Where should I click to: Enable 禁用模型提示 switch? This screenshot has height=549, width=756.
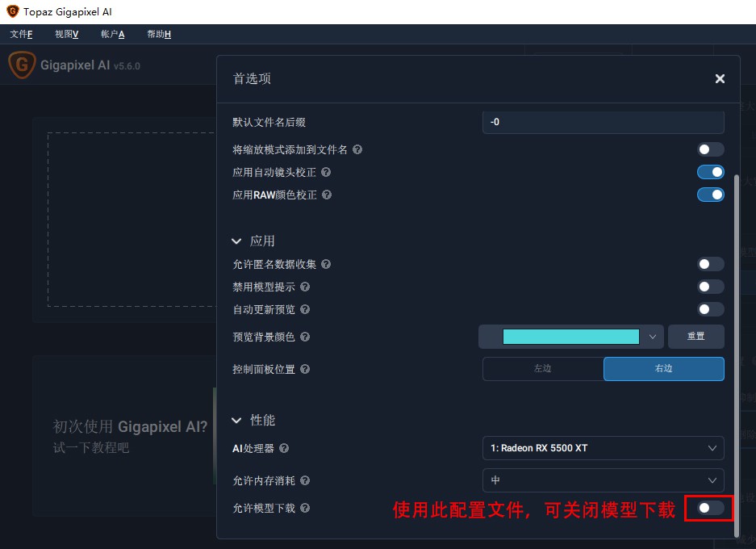pos(710,287)
